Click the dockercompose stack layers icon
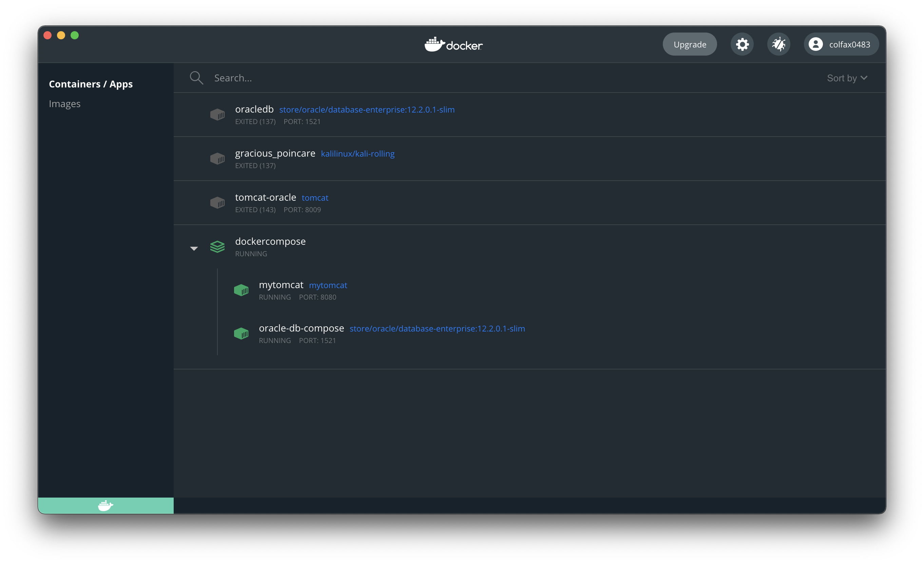924x564 pixels. (x=217, y=247)
